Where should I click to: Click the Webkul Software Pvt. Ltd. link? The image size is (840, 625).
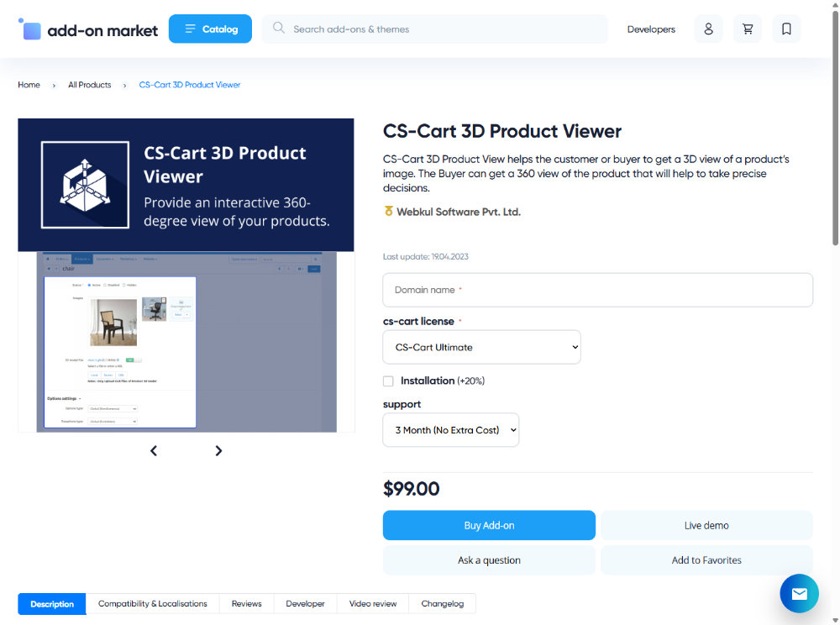(x=458, y=212)
